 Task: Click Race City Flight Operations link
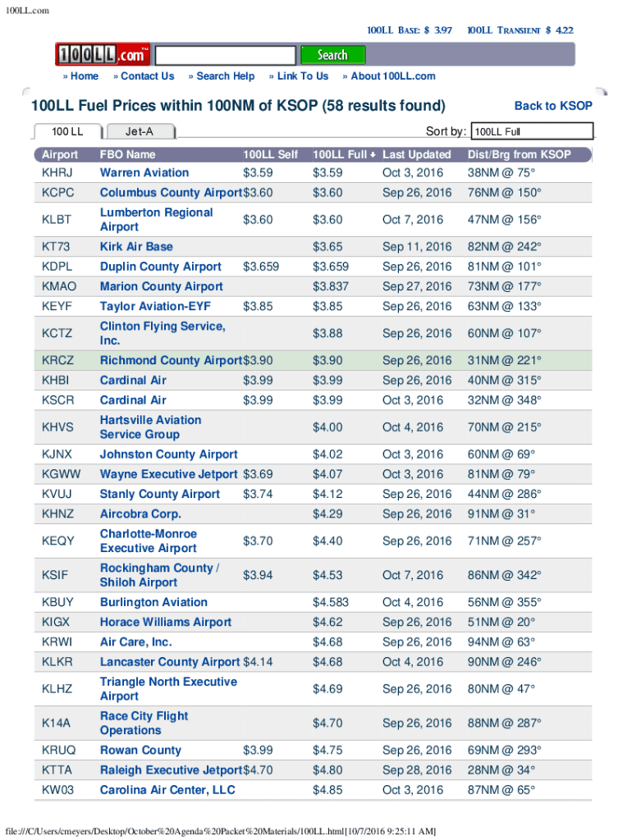[x=144, y=724]
